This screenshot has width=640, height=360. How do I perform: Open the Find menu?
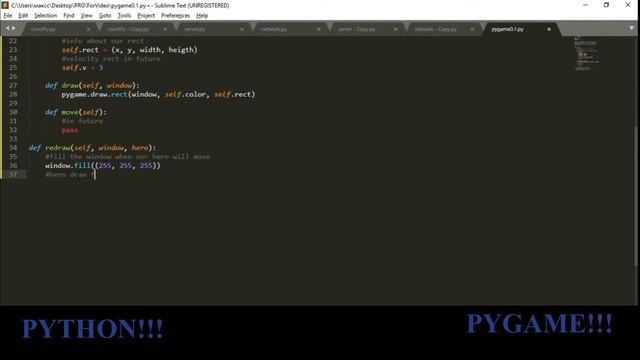(69, 16)
